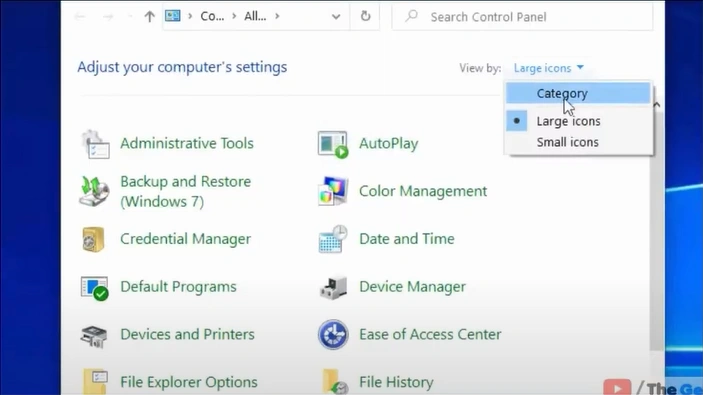Click the All... breadcrumb segment
Screen dimensions: 703x395
(255, 17)
